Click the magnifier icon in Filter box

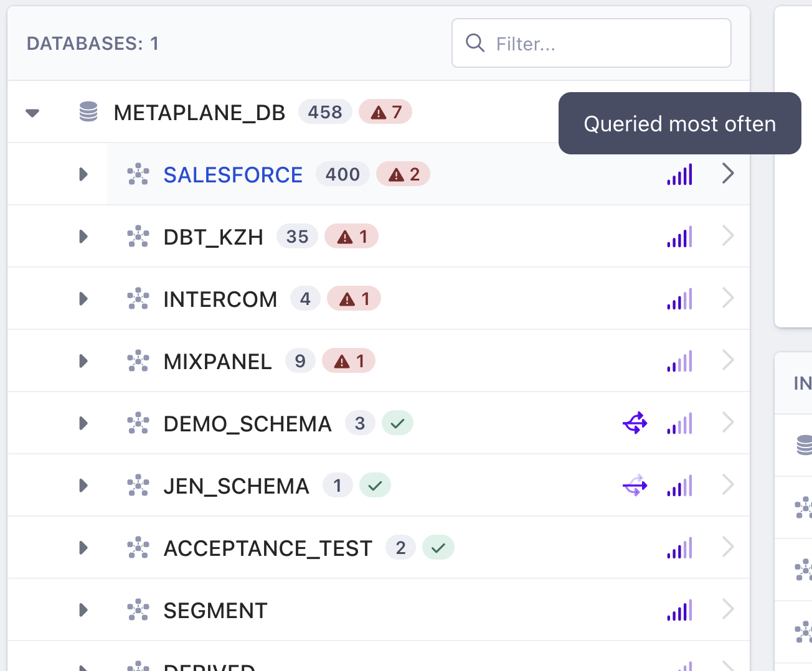pyautogui.click(x=475, y=43)
